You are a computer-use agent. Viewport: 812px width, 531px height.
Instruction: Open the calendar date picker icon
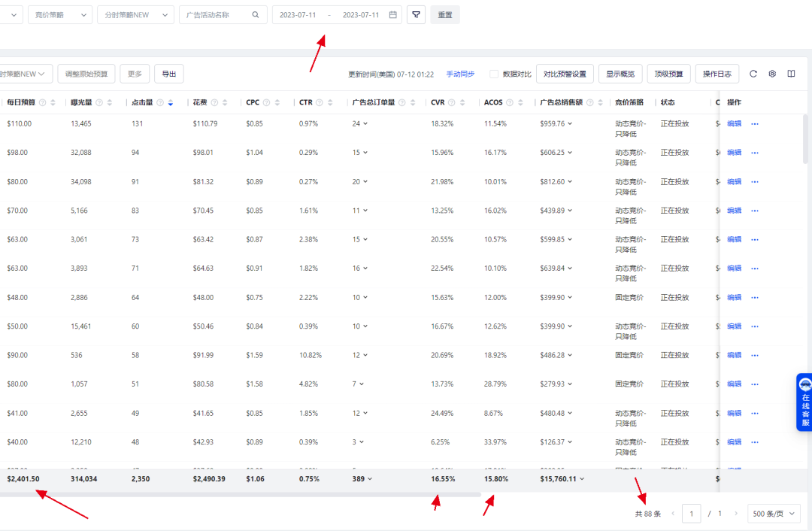393,15
